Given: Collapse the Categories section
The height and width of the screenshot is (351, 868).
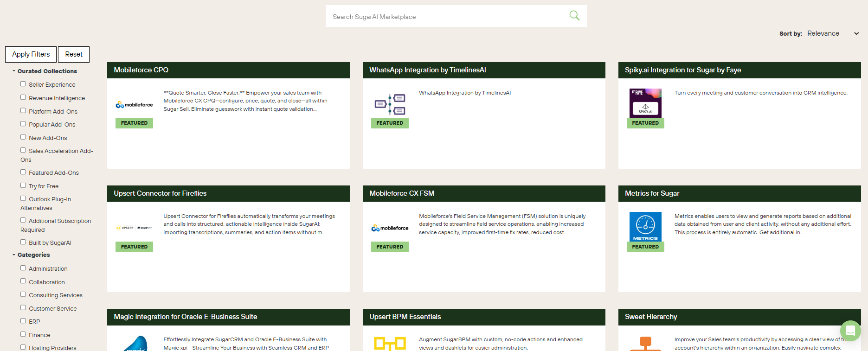Looking at the screenshot, I should coord(31,255).
